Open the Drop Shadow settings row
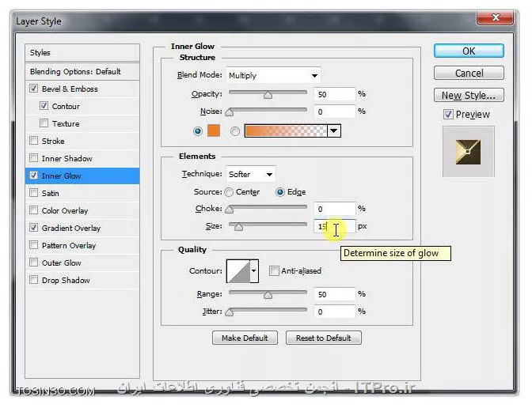Image resolution: width=532 pixels, height=408 pixels. [82, 280]
